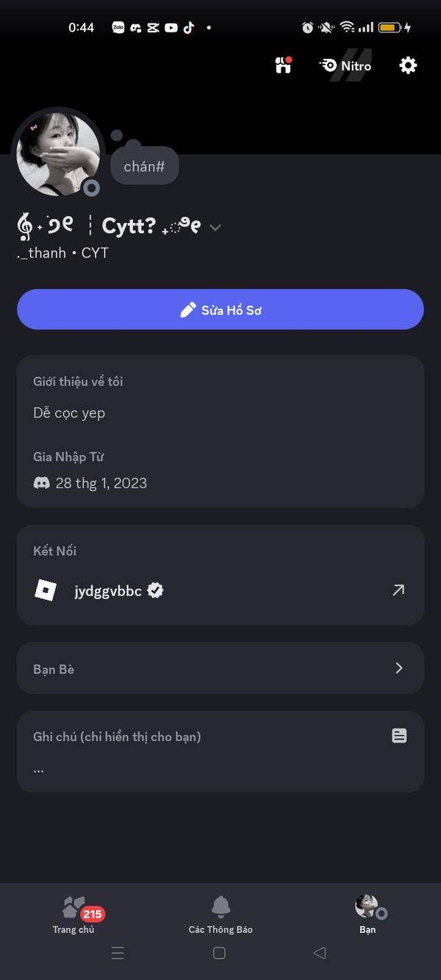Edit the 'chán#' status bubble

tap(144, 167)
